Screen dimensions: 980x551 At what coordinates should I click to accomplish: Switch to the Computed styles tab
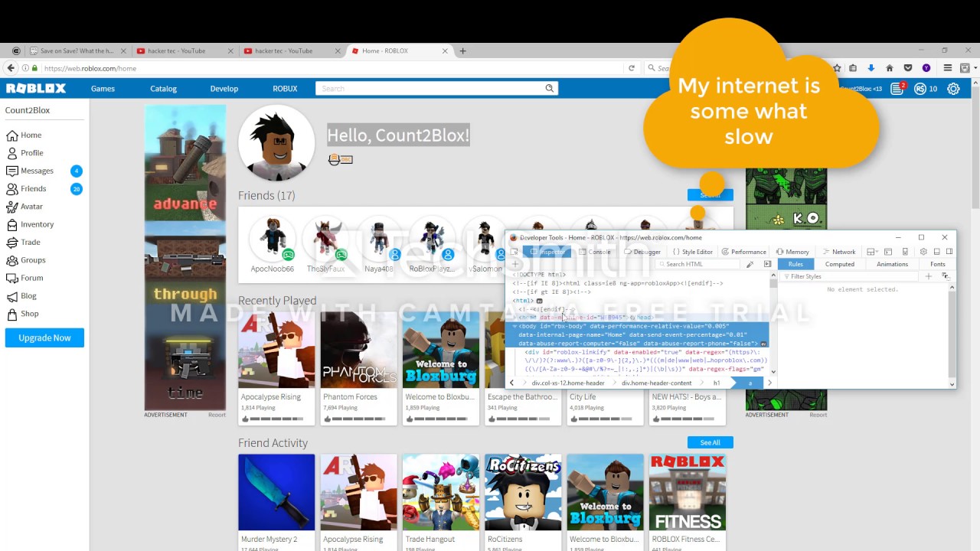click(839, 264)
